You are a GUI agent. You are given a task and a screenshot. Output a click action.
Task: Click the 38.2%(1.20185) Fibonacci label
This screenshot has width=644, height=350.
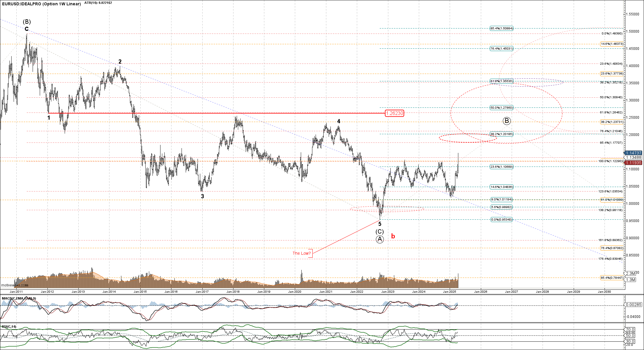point(501,134)
